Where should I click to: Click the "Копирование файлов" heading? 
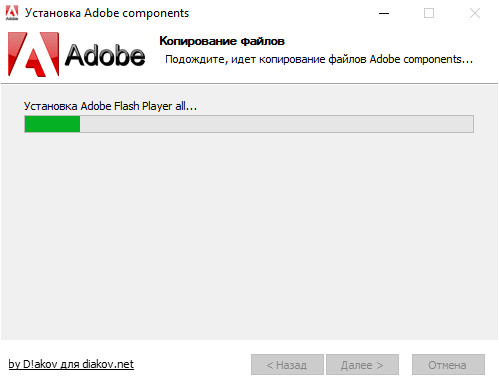pyautogui.click(x=222, y=41)
